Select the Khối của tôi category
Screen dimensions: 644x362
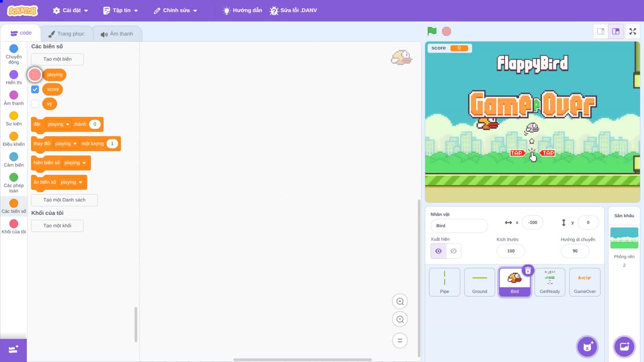13,227
